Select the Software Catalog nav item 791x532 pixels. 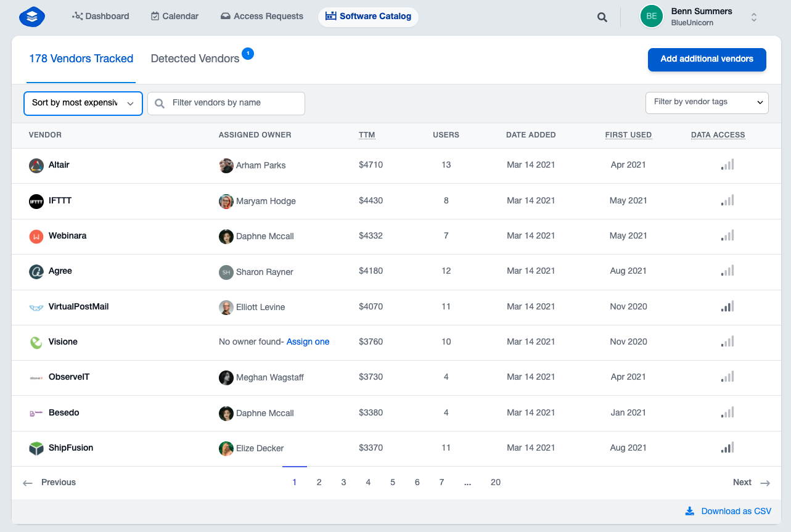coord(368,16)
